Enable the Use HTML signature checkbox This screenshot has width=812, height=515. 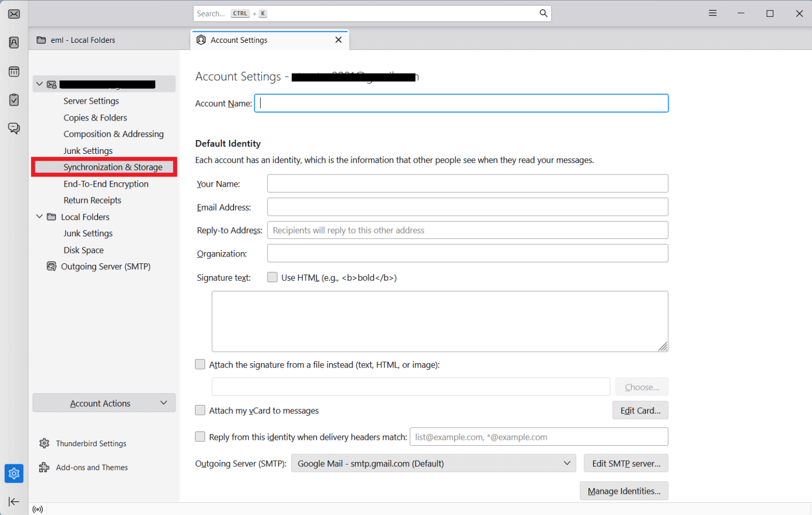pyautogui.click(x=272, y=277)
